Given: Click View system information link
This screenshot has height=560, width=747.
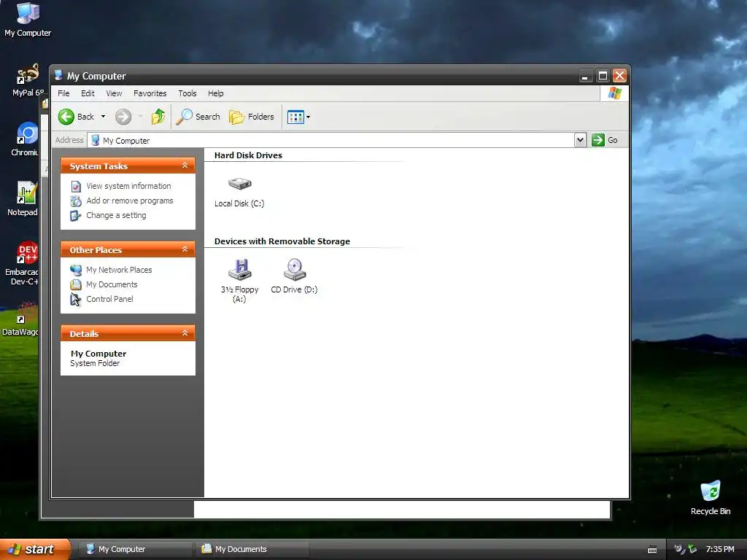Looking at the screenshot, I should [x=128, y=186].
